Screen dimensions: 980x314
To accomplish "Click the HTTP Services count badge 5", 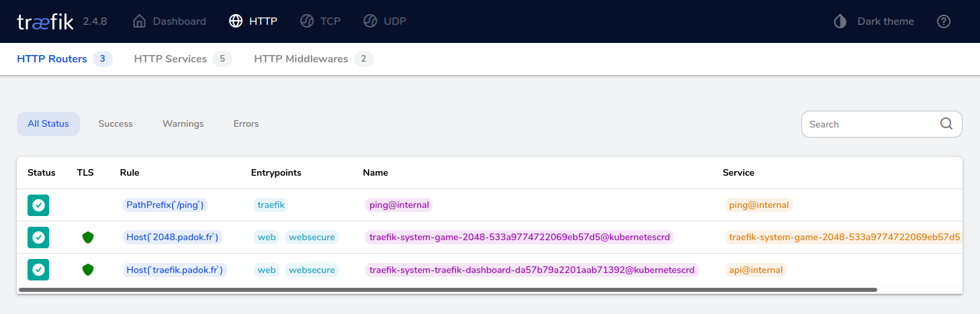I will tap(222, 59).
